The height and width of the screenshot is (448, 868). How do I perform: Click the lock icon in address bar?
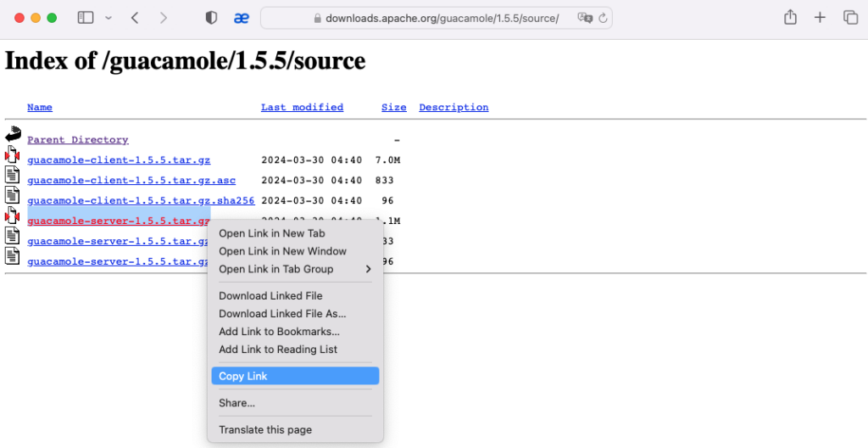click(317, 19)
